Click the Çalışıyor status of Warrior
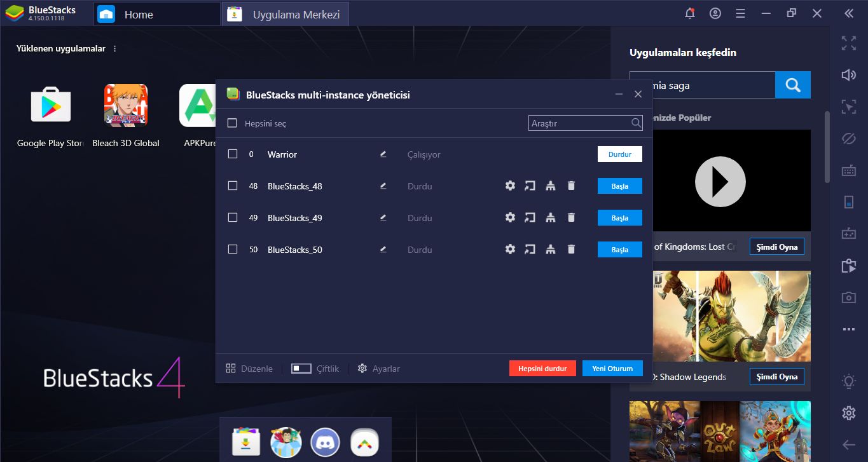The height and width of the screenshot is (462, 868). [x=424, y=154]
